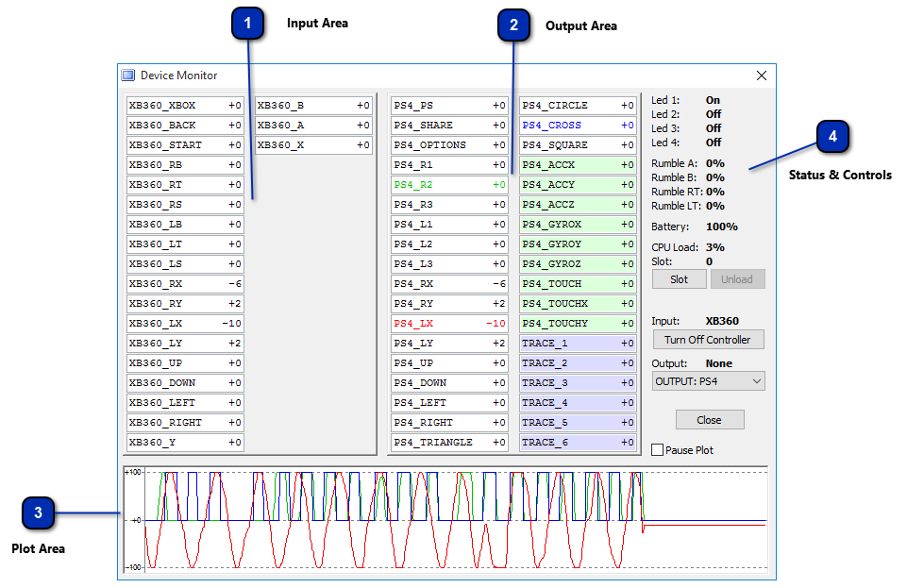The width and height of the screenshot is (907, 588).
Task: Select the red PS4_LX output entry
Action: pyautogui.click(x=449, y=323)
